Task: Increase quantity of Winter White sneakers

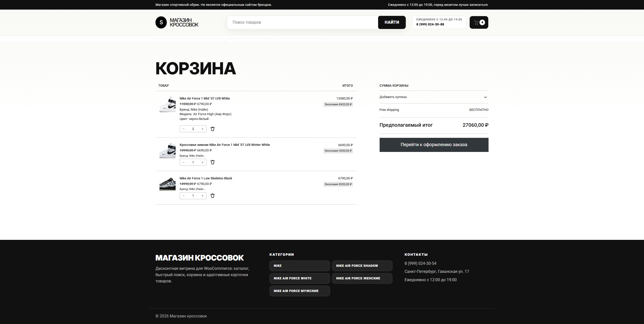Action: pos(203,163)
